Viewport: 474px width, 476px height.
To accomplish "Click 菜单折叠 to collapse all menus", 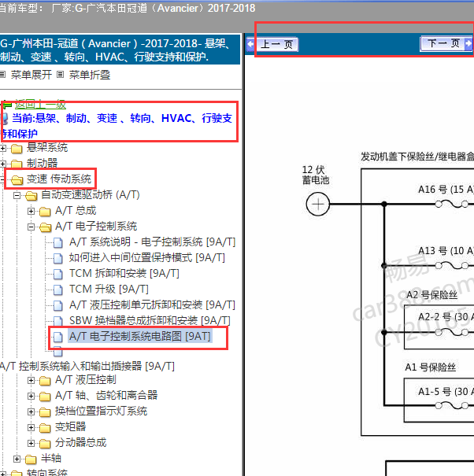I will coord(90,75).
